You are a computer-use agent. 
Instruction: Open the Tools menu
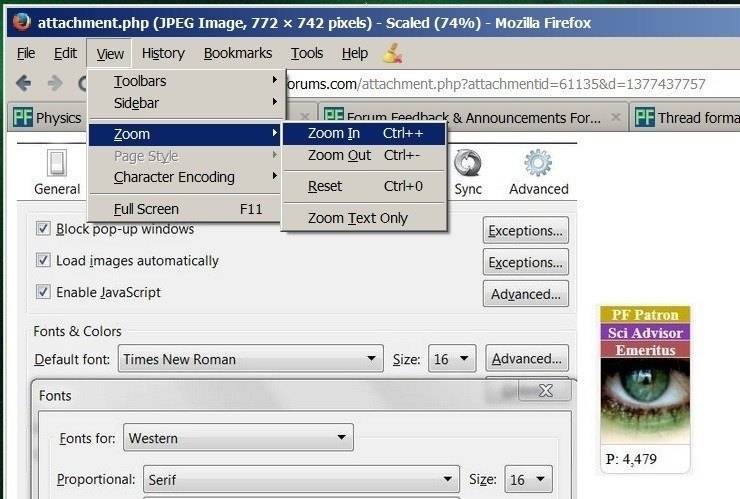tap(307, 53)
